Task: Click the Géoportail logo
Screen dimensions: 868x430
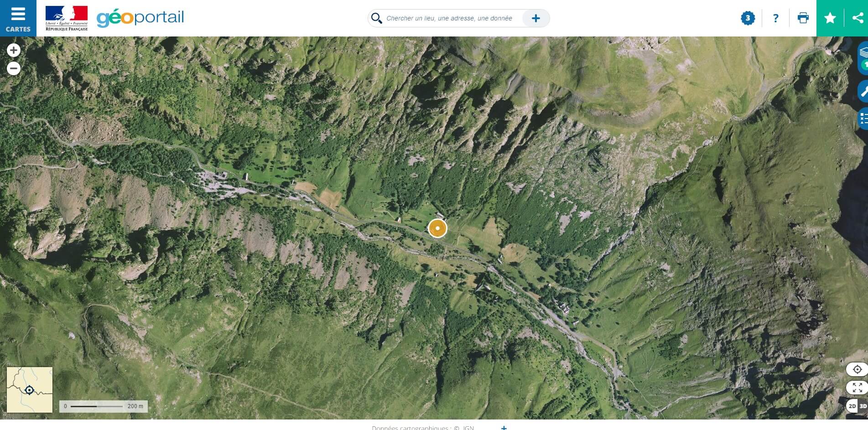Action: (x=140, y=18)
